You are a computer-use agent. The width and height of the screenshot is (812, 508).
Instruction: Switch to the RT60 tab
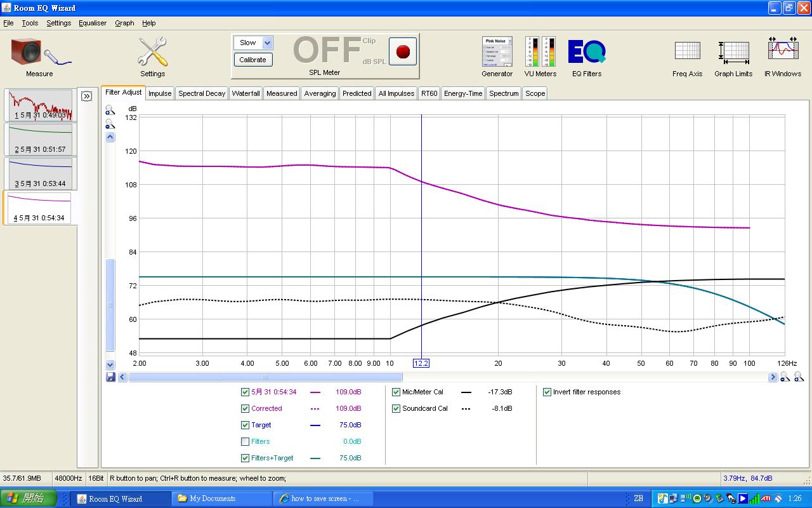point(429,93)
